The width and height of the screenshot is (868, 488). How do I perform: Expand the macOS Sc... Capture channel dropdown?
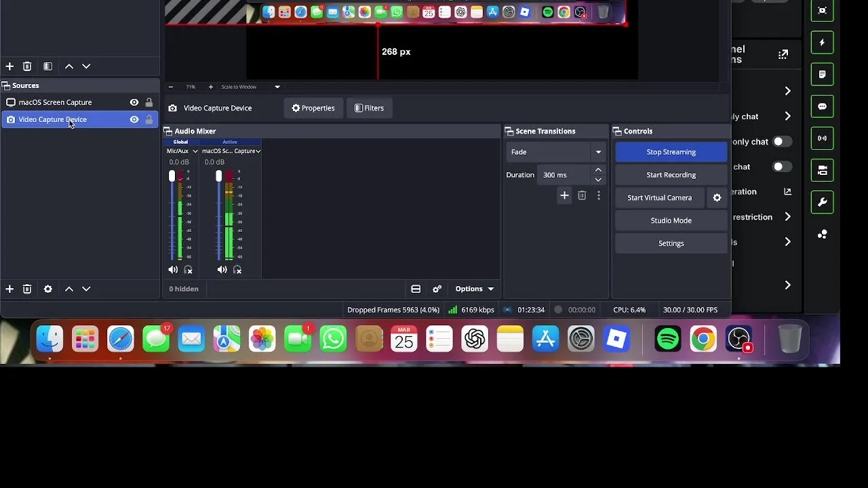pyautogui.click(x=258, y=151)
